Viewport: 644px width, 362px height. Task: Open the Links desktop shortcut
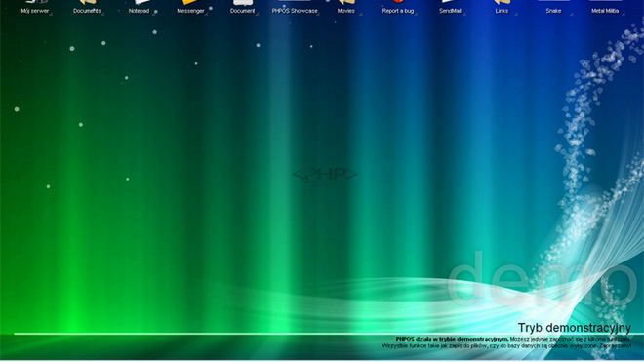[x=502, y=8]
